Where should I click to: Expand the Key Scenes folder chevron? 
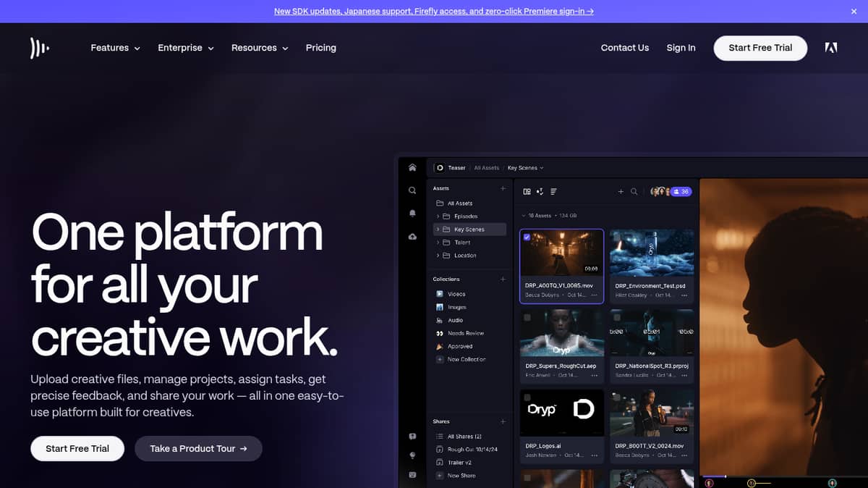(x=438, y=230)
